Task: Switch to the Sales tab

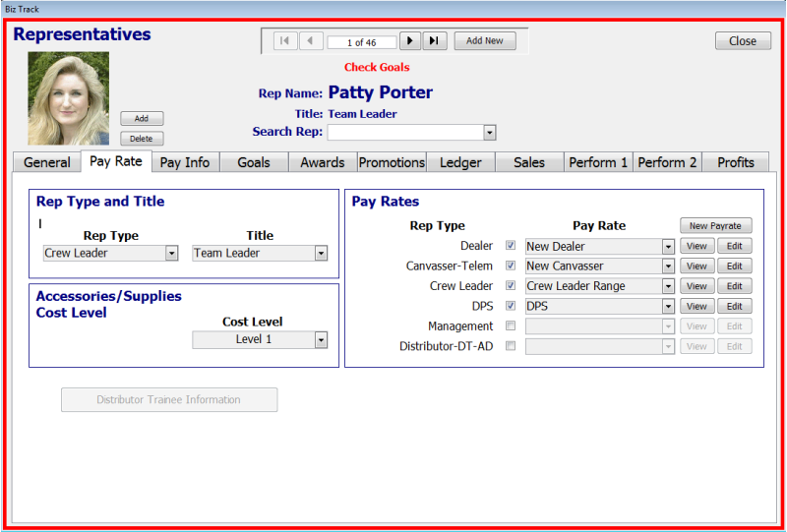Action: pyautogui.click(x=529, y=162)
